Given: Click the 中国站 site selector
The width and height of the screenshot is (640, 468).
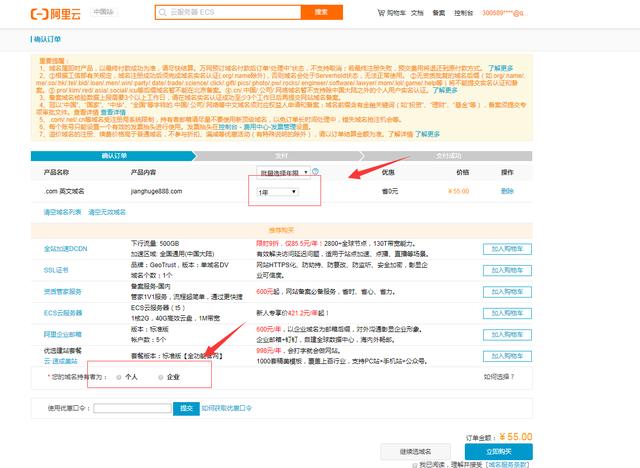Looking at the screenshot, I should [103, 12].
